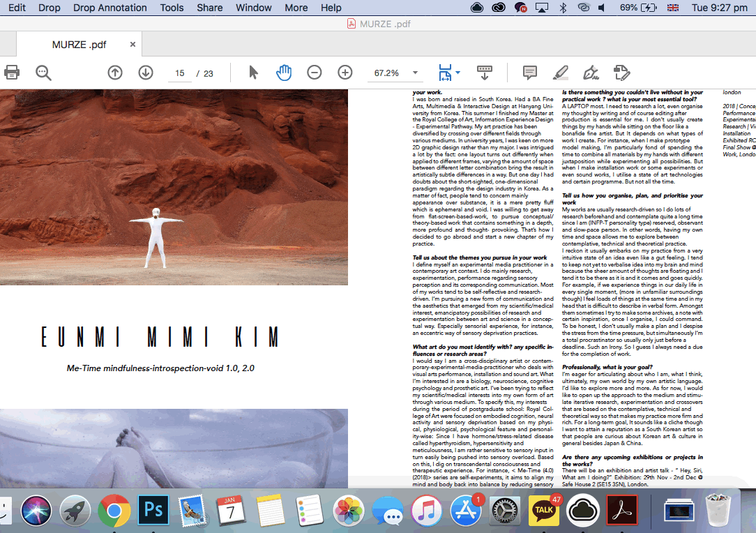Open Notes app in dock
The height and width of the screenshot is (533, 756).
(x=271, y=511)
